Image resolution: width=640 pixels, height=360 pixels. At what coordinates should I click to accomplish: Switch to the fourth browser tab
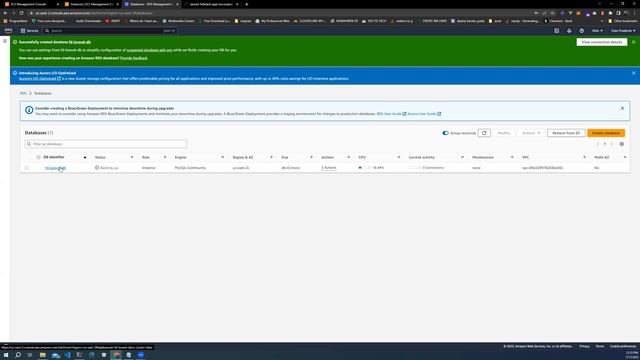pos(211,4)
